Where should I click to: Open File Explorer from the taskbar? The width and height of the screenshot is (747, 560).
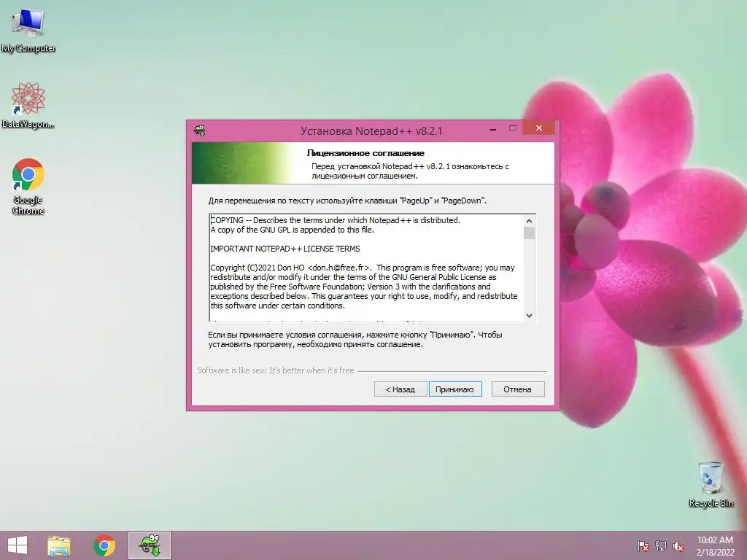point(59,545)
